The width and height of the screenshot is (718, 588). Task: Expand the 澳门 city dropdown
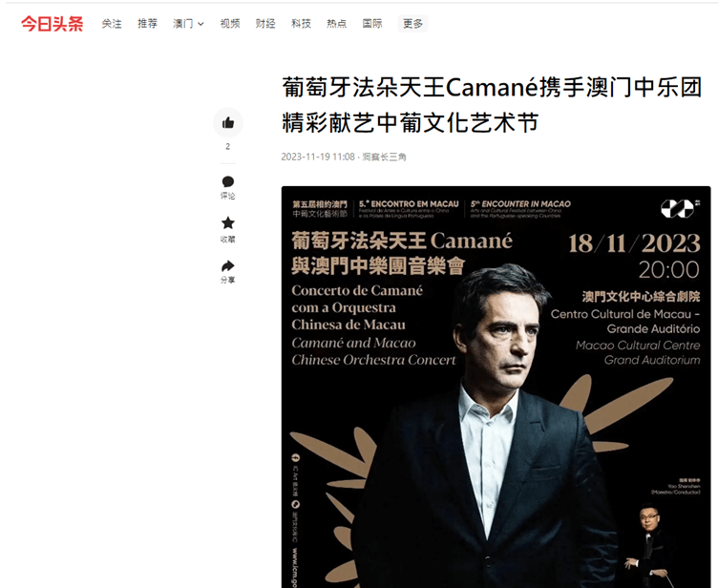pyautogui.click(x=188, y=24)
